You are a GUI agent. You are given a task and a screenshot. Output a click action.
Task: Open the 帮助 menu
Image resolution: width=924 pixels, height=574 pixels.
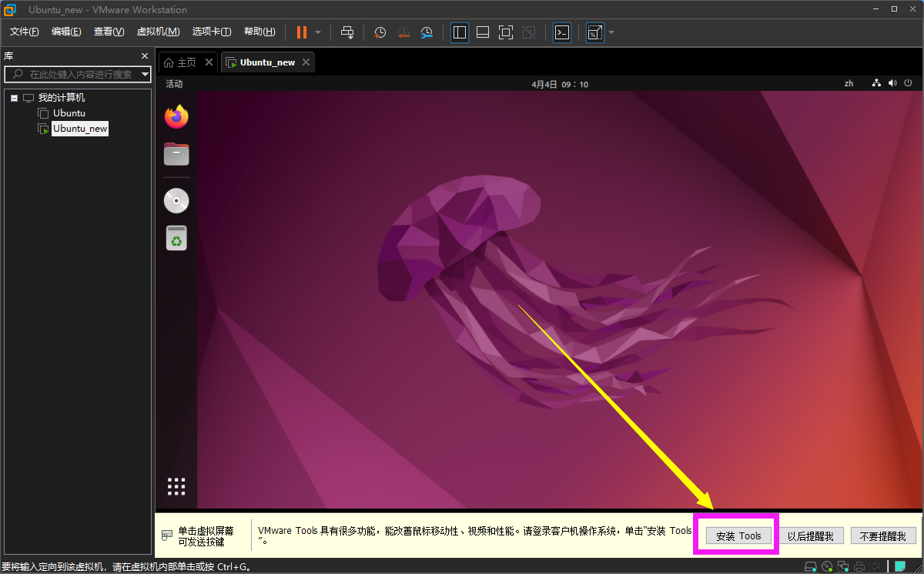(x=259, y=32)
